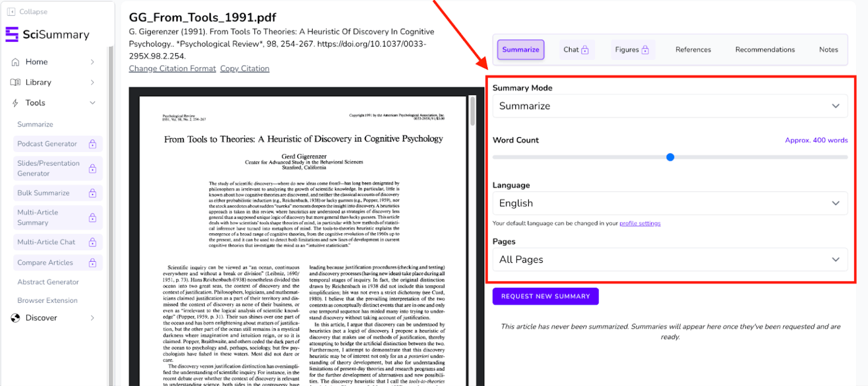Click the Tools lightning icon

(x=16, y=102)
